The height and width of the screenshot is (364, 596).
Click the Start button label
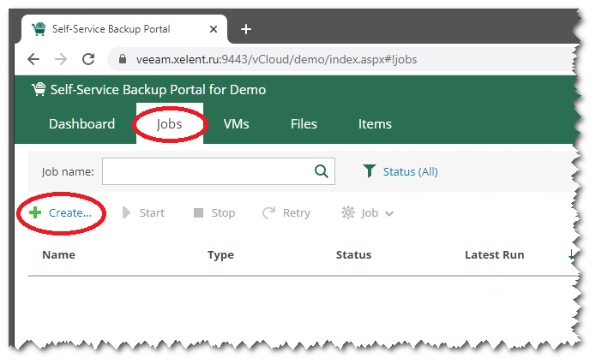pyautogui.click(x=152, y=212)
